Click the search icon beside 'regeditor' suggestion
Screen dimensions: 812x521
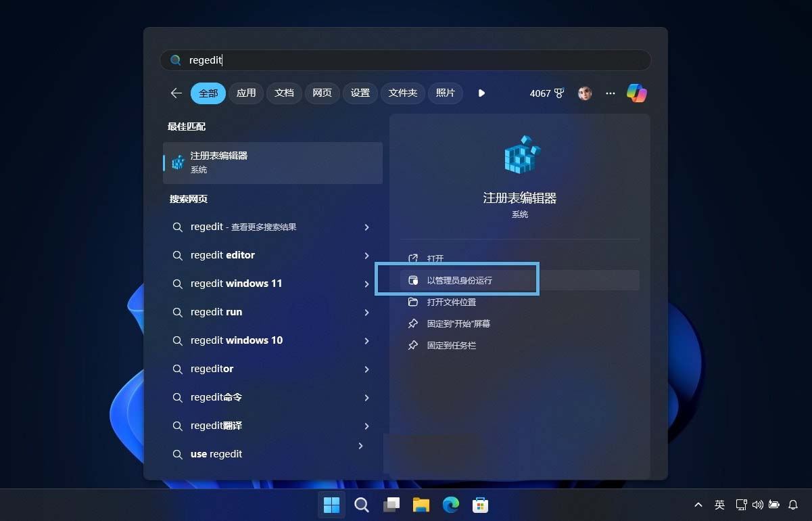177,369
